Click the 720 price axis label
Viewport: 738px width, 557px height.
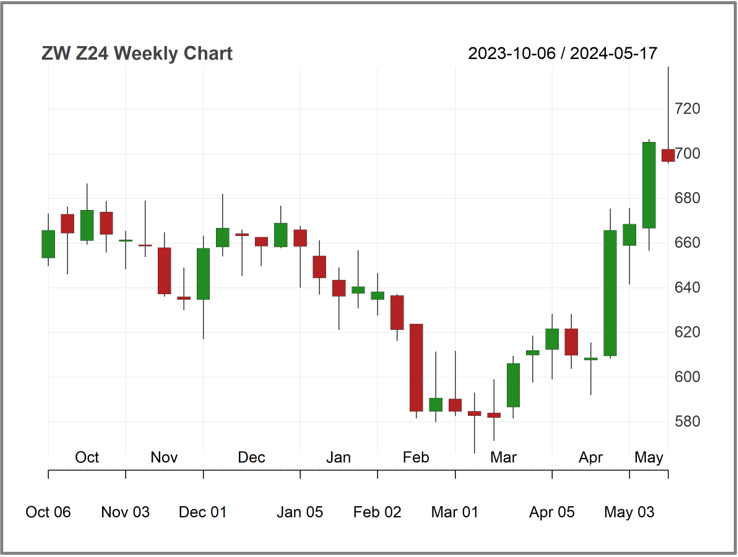pos(687,109)
